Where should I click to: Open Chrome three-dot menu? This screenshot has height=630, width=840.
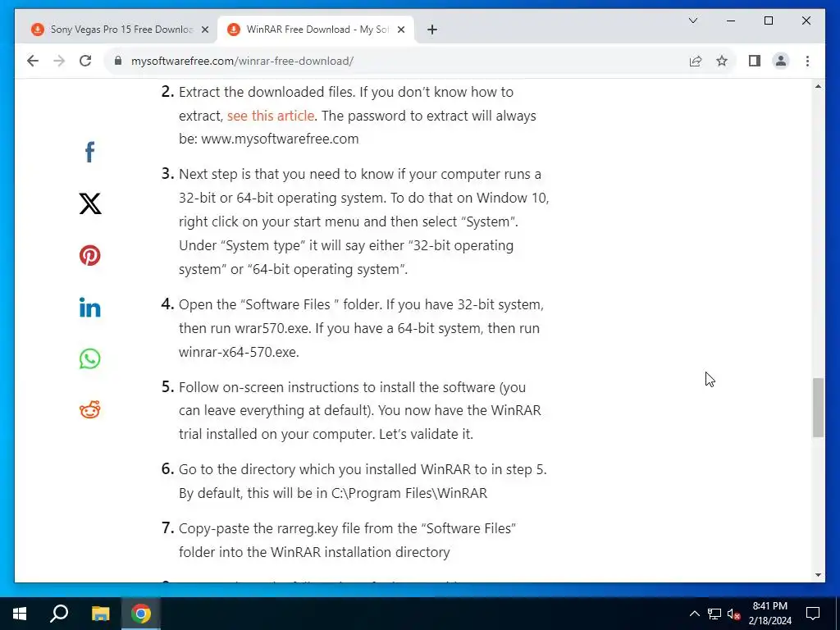807,61
